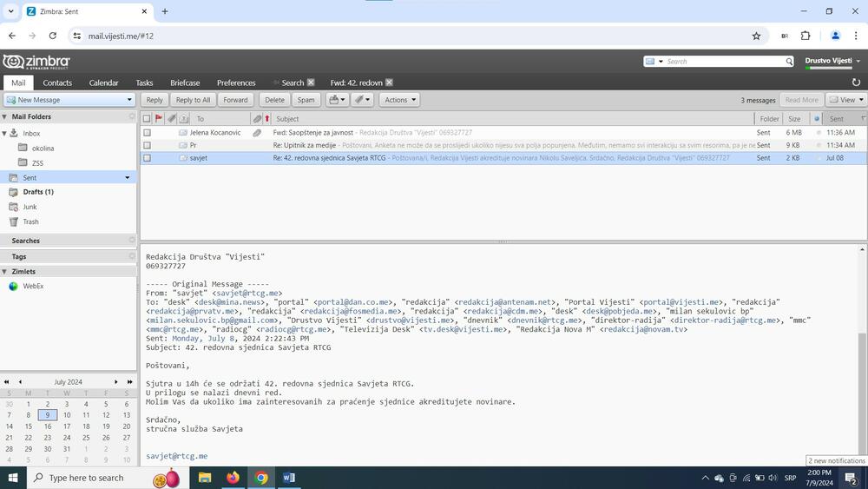Click the search magnifier icon
The width and height of the screenshot is (868, 489).
tap(789, 62)
